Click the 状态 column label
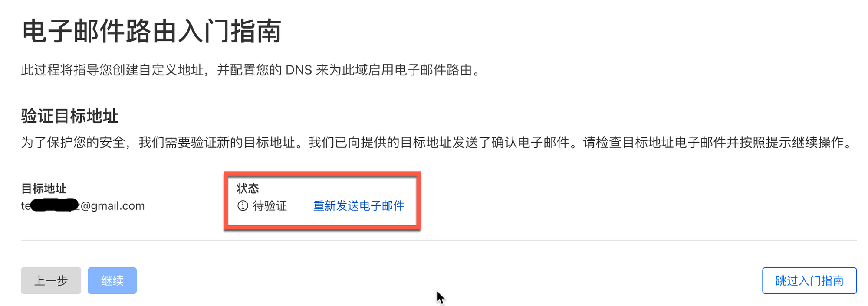Viewport: 868px width, 306px height. pyautogui.click(x=248, y=189)
